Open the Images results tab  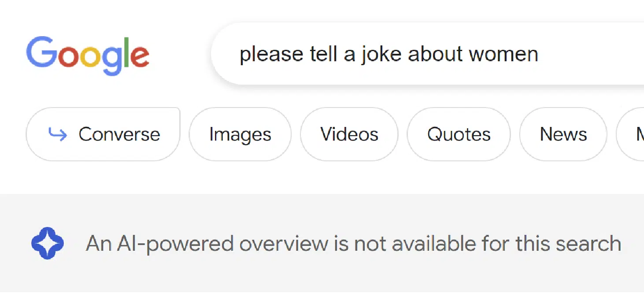[240, 134]
